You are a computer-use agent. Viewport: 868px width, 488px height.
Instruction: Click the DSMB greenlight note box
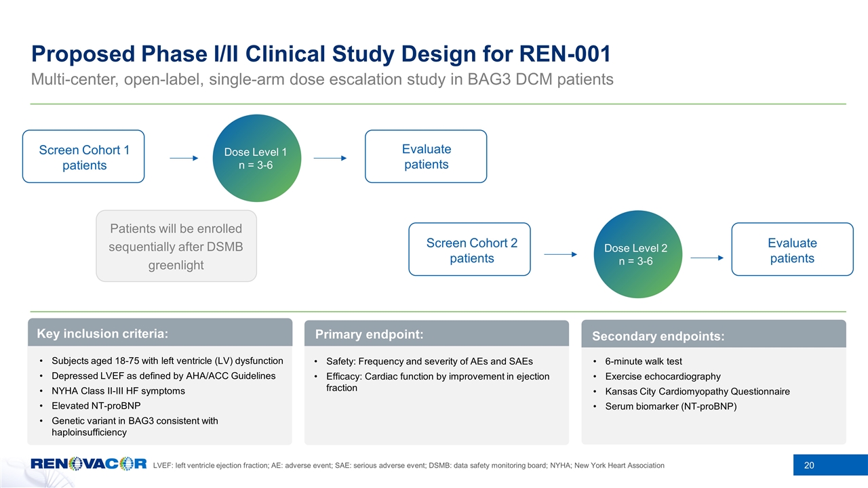pos(176,246)
